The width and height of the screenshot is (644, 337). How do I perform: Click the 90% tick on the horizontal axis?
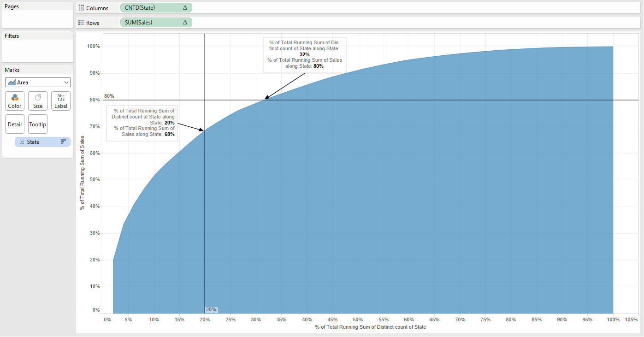tap(561, 319)
